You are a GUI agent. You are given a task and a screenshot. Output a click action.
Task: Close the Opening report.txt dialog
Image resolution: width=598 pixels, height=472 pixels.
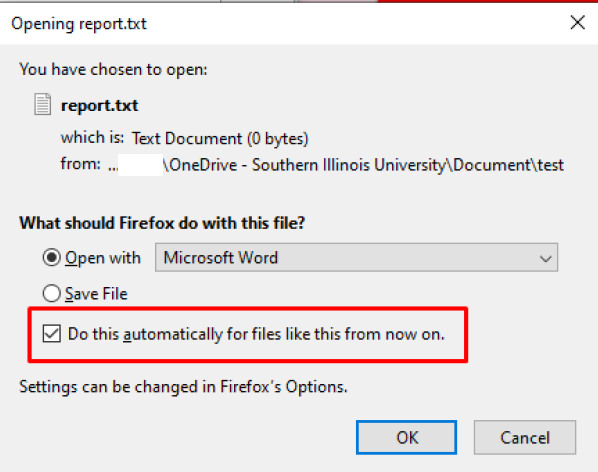pyautogui.click(x=577, y=22)
